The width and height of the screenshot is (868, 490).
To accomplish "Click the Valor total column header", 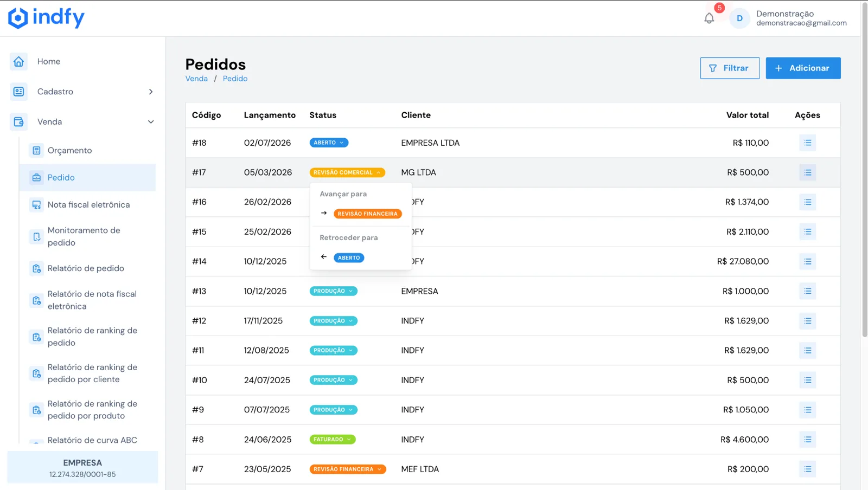I will pos(747,115).
